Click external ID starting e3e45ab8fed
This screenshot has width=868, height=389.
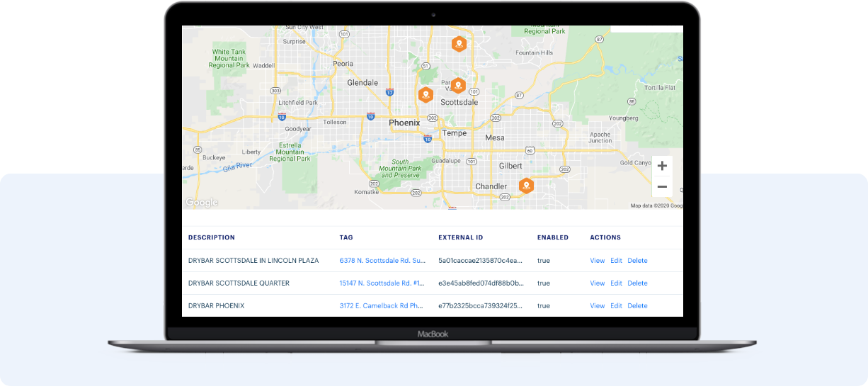(481, 283)
